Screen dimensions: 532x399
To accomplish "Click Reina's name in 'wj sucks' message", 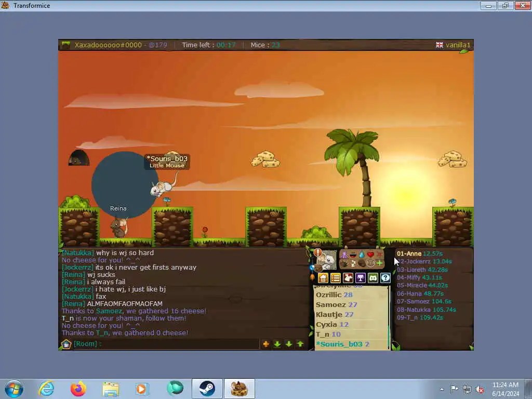I will (73, 274).
